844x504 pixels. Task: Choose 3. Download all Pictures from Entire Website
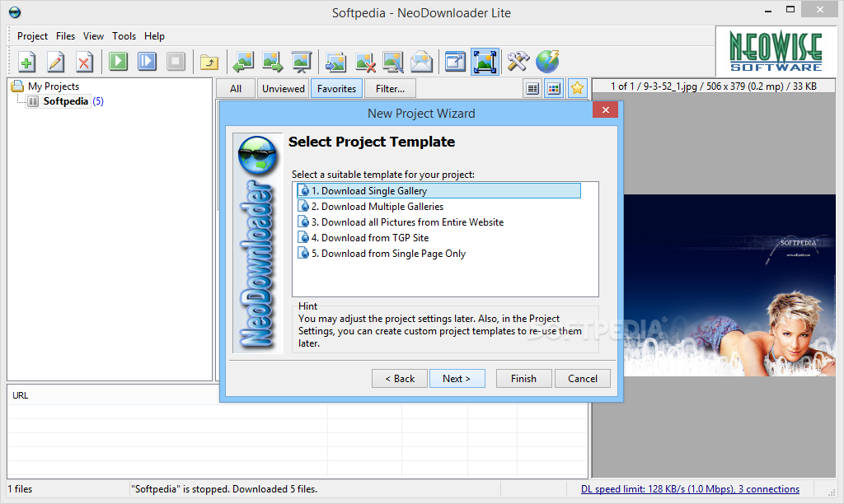point(407,222)
